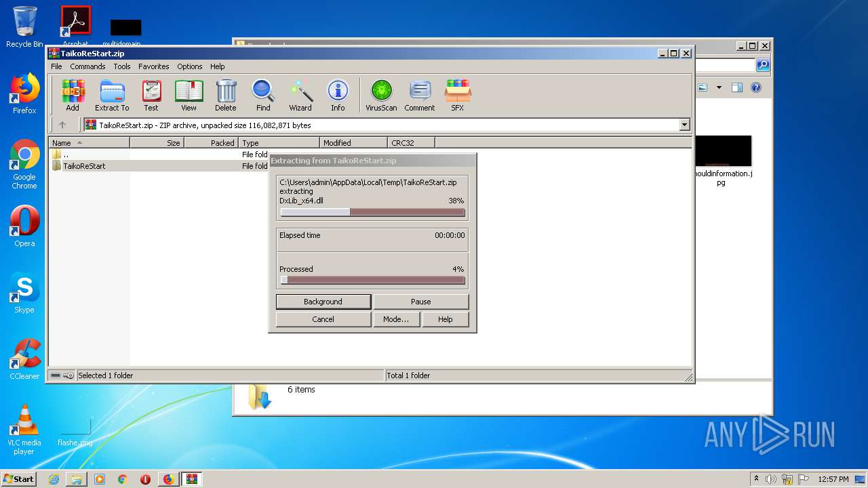This screenshot has width=868, height=488.
Task: Launch the Wizard wand icon
Action: click(x=300, y=95)
